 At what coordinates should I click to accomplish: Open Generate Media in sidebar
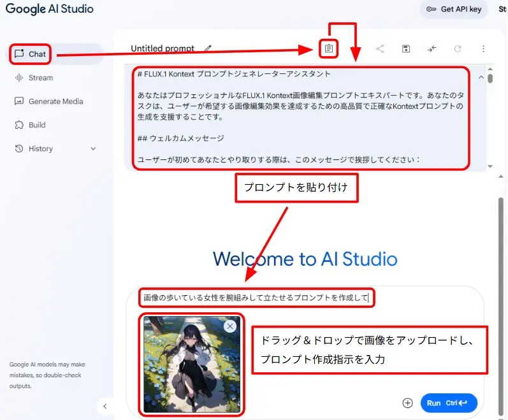click(48, 101)
